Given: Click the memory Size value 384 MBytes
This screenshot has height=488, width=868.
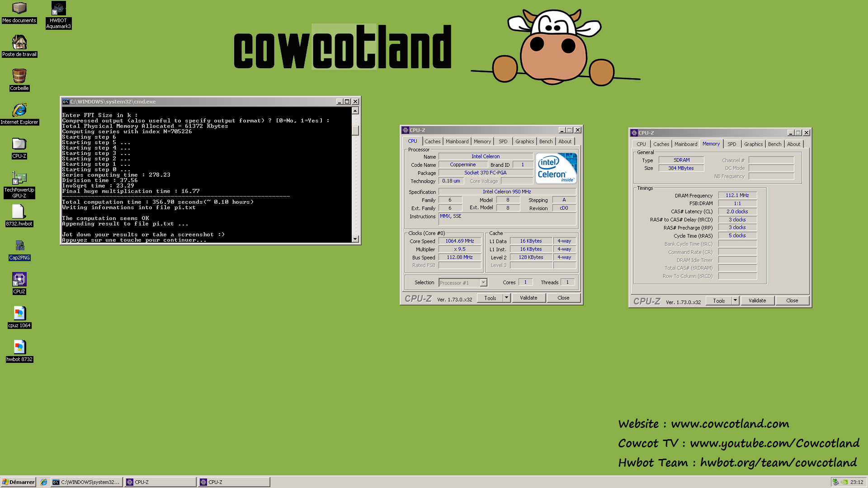Looking at the screenshot, I should (x=681, y=169).
